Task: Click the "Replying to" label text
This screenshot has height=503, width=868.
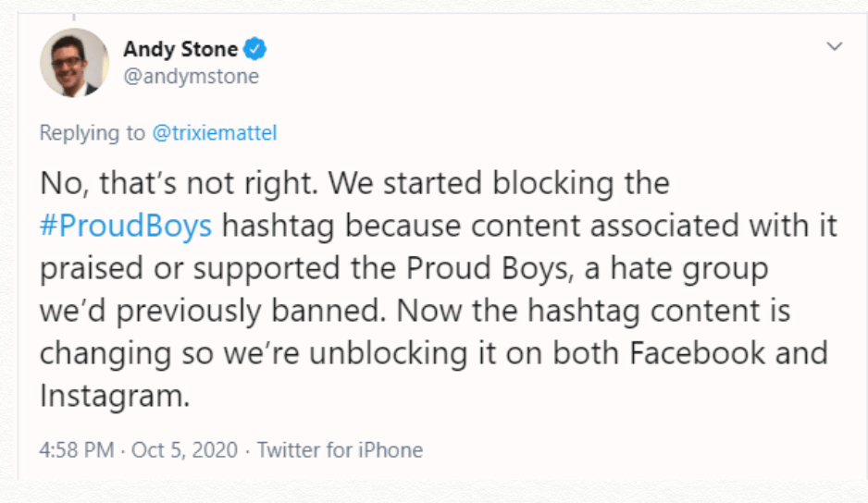Action: point(92,133)
